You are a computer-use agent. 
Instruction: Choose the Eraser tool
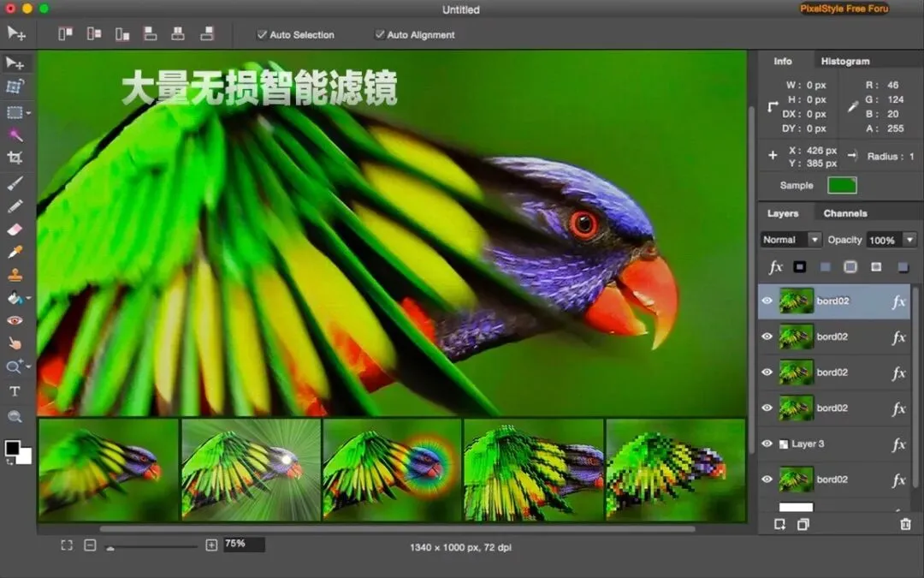(x=15, y=229)
